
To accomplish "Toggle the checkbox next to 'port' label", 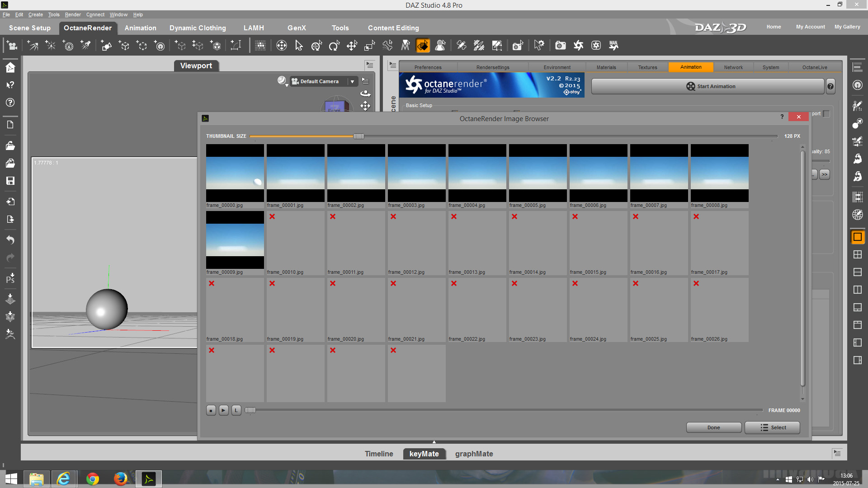I will coord(826,114).
